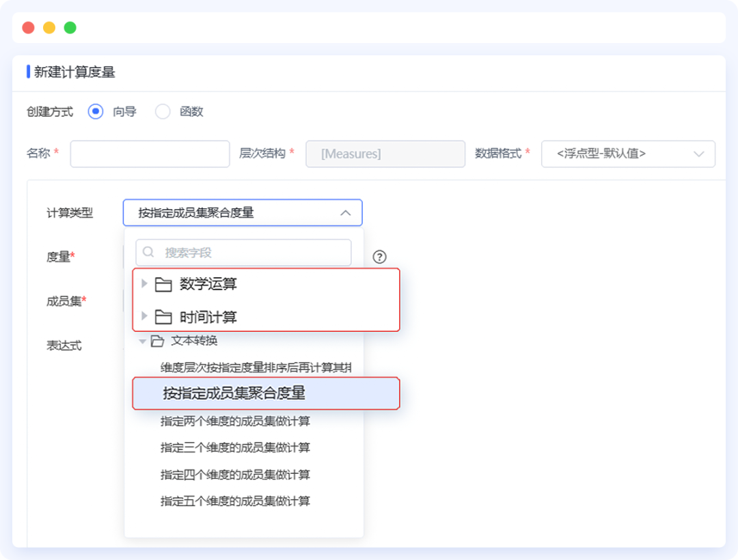Viewport: 738px width, 560px height.
Task: Click the 层次结构 [Measures] field
Action: (x=385, y=154)
